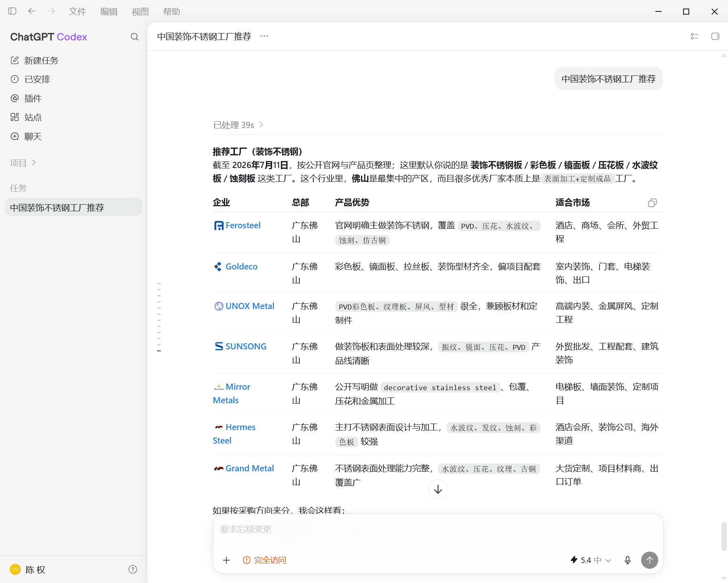Click the 产品优势 column header

tap(352, 203)
